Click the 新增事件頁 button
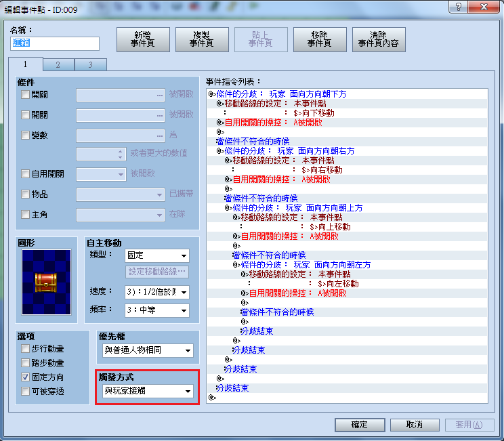This screenshot has height=441, width=504. 143,39
